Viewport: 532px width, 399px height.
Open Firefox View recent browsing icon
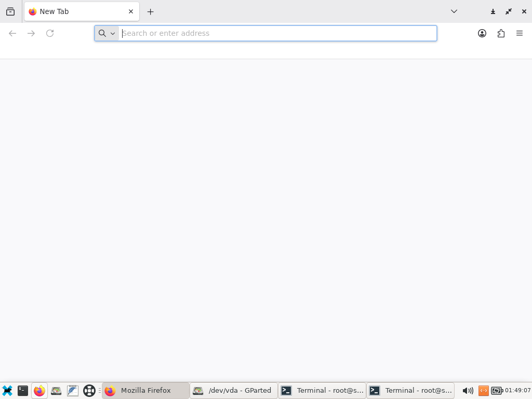(10, 11)
